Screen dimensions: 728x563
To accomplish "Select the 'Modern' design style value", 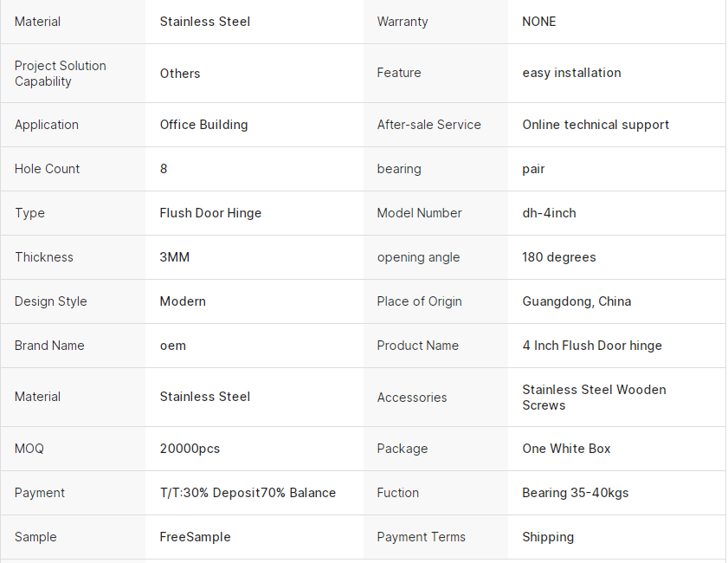I will pos(183,301).
